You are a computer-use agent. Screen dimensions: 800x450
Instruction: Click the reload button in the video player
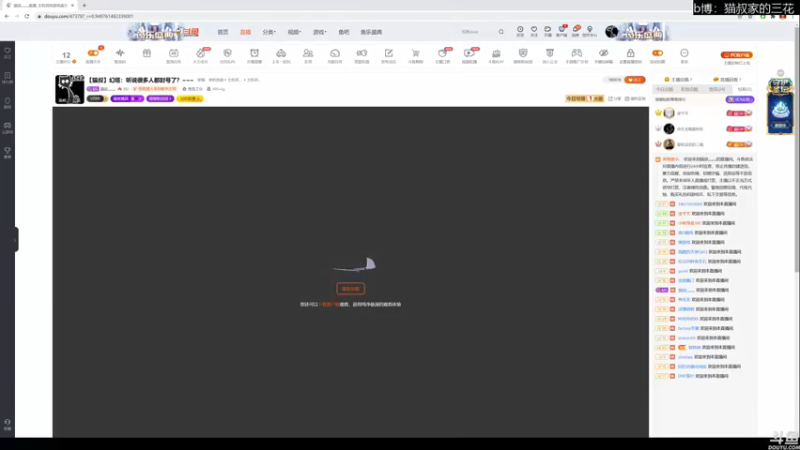pyautogui.click(x=351, y=289)
